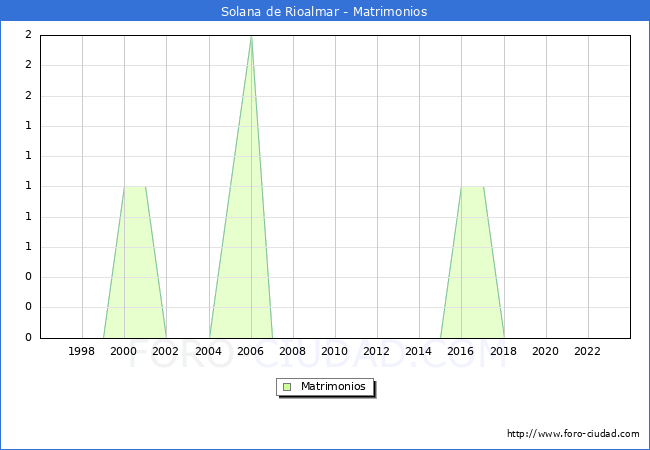Image resolution: width=650 pixels, height=450 pixels.
Task: Click the 2022 x-axis label
Action: pyautogui.click(x=587, y=351)
